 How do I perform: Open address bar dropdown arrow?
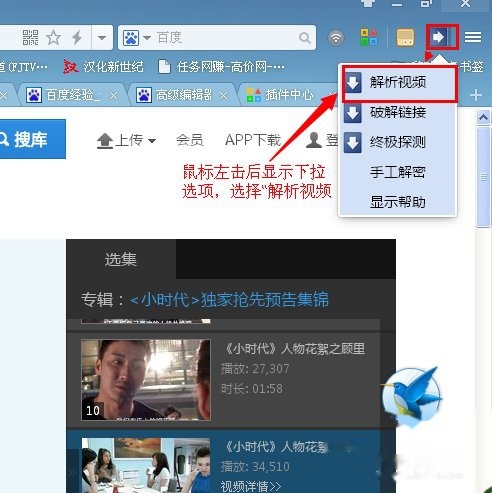click(x=102, y=37)
